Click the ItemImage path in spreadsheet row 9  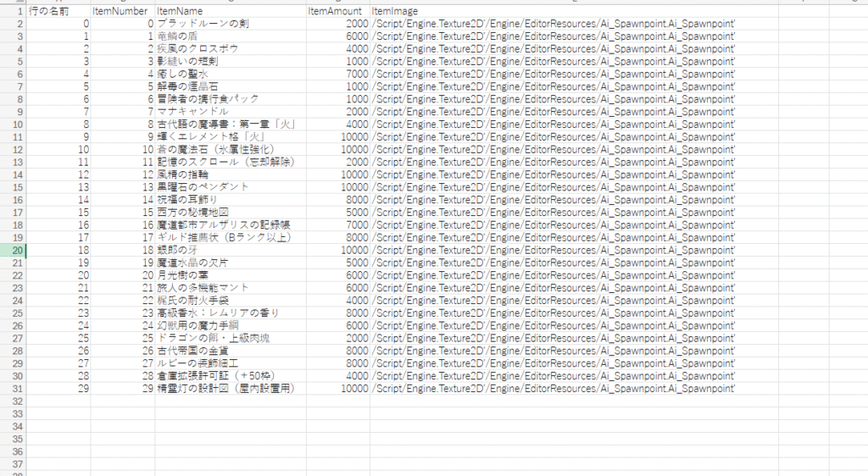(x=574, y=112)
